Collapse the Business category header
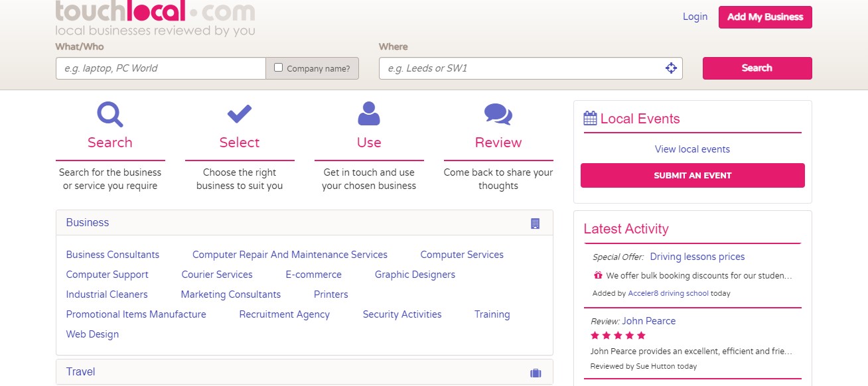868x386 pixels. tap(88, 223)
